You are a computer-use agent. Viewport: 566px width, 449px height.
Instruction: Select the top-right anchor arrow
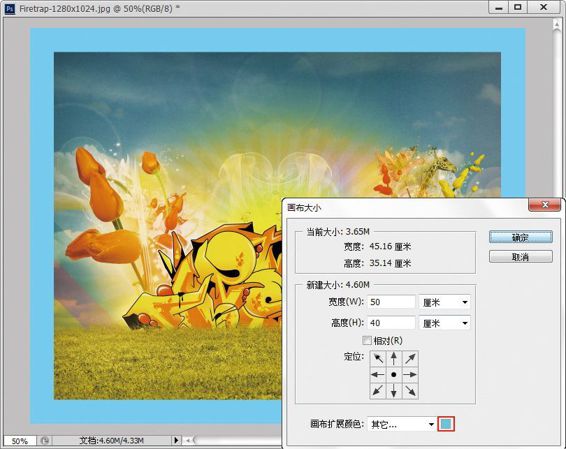click(410, 358)
